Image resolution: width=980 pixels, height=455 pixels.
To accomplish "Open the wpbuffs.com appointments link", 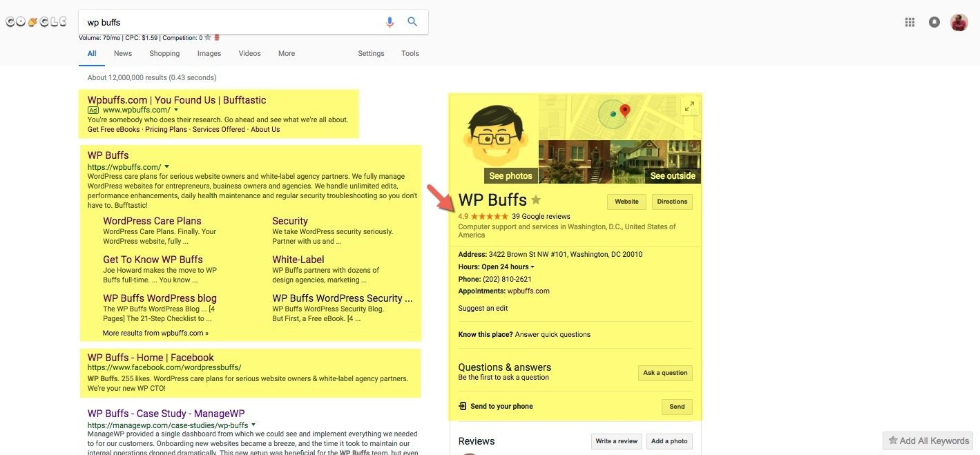I will pyautogui.click(x=528, y=291).
